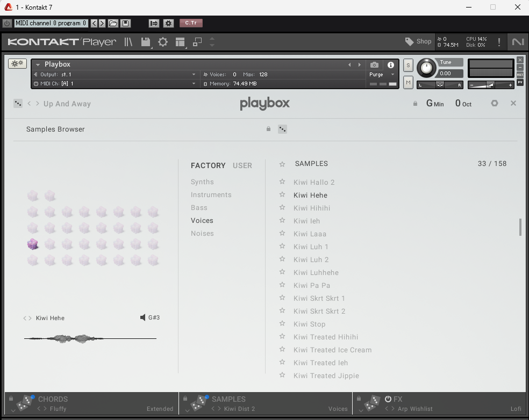Click the NI logo icon

[x=518, y=42]
